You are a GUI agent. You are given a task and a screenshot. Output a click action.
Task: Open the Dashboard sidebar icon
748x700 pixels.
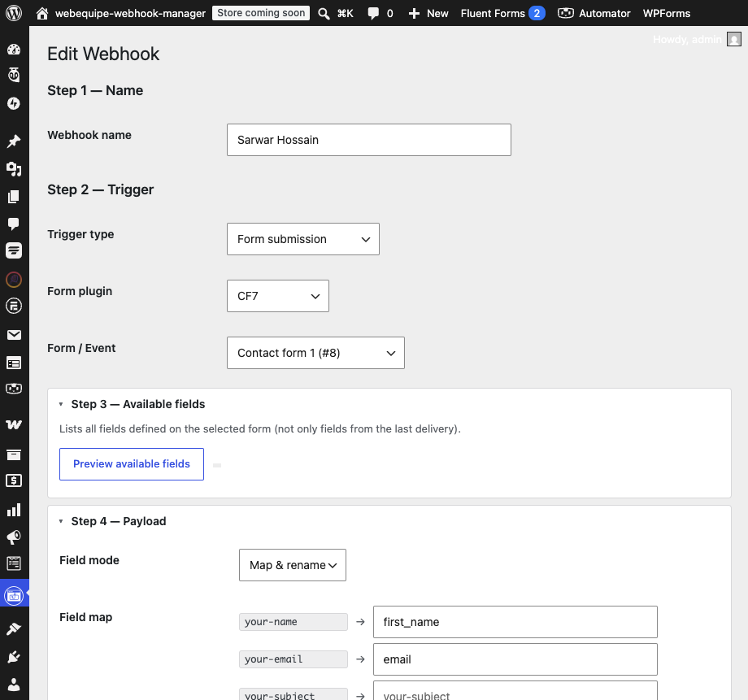click(14, 49)
